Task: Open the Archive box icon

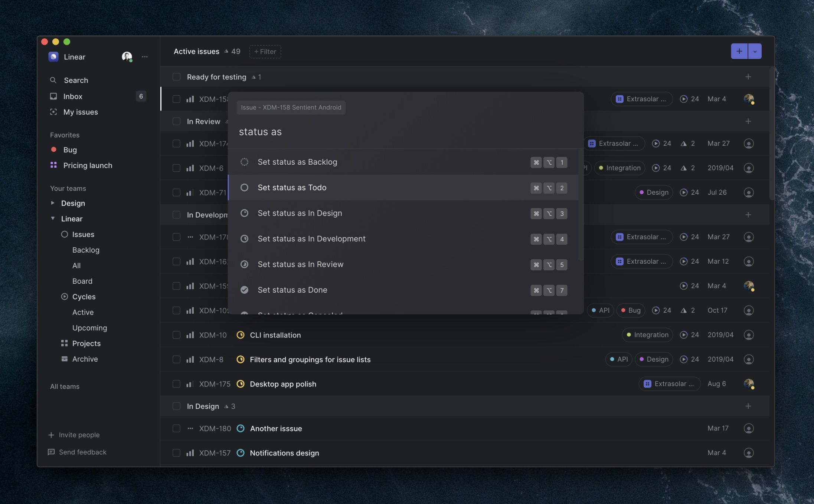Action: click(x=64, y=359)
